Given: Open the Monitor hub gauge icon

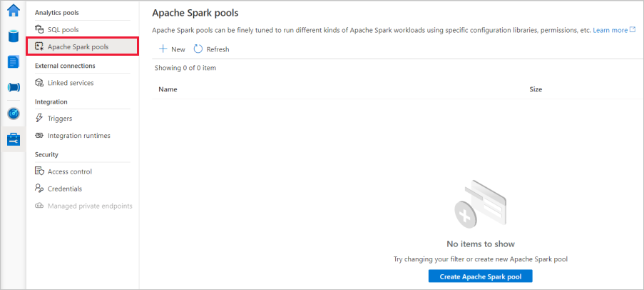Looking at the screenshot, I should click(13, 113).
